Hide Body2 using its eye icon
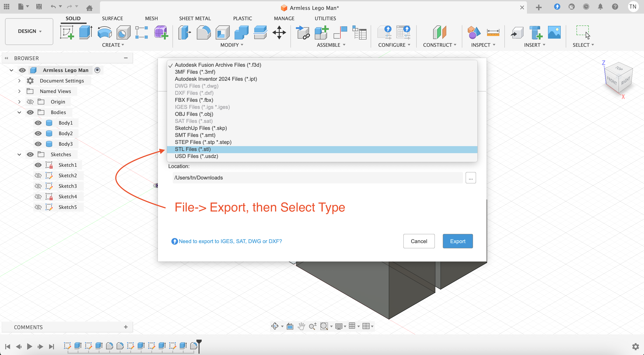Screen dimensions: 644x355 (x=38, y=133)
